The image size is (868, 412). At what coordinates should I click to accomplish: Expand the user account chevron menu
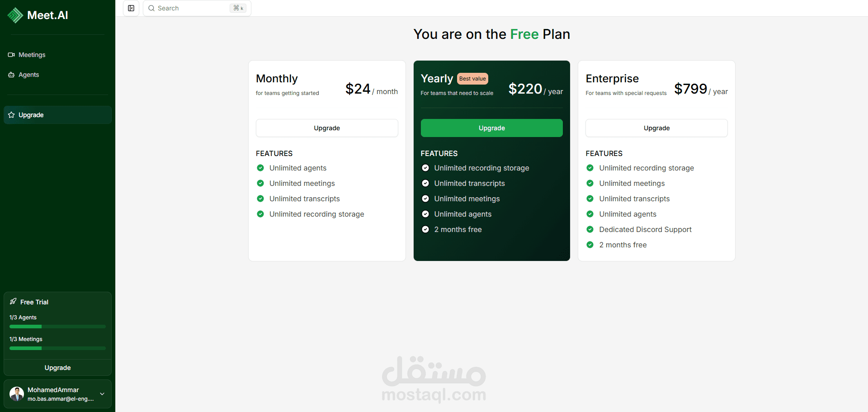tap(102, 394)
